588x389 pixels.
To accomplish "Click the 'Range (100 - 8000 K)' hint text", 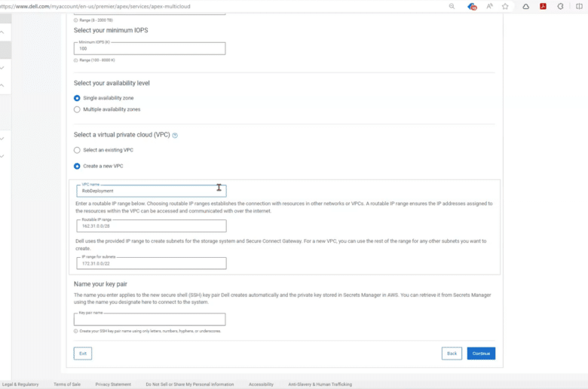I will 97,60.
